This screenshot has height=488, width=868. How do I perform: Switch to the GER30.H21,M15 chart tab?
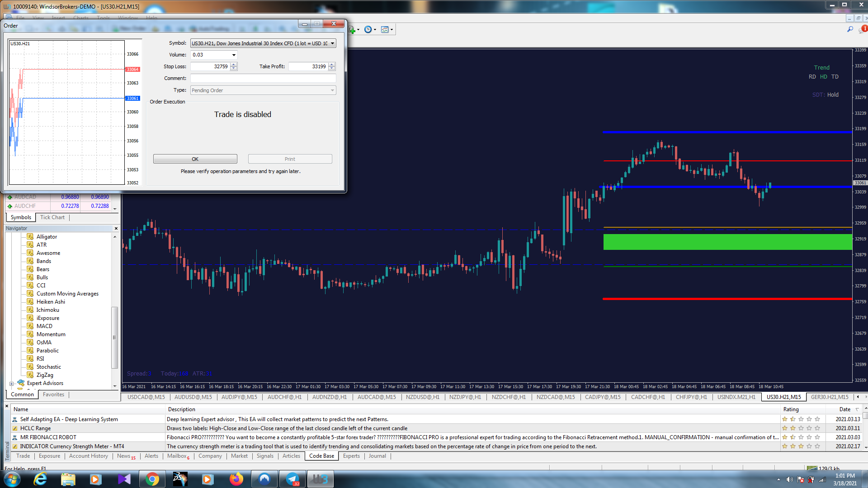(830, 397)
